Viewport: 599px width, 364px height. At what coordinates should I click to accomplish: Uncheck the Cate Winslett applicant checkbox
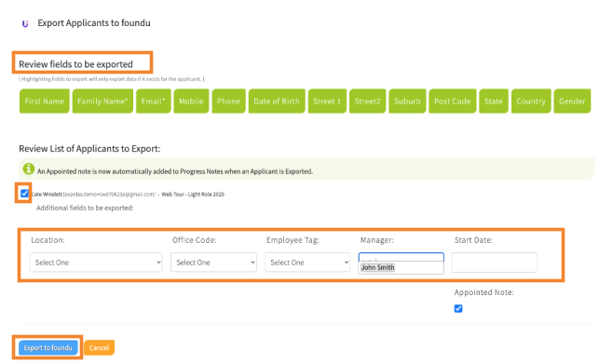pos(24,194)
